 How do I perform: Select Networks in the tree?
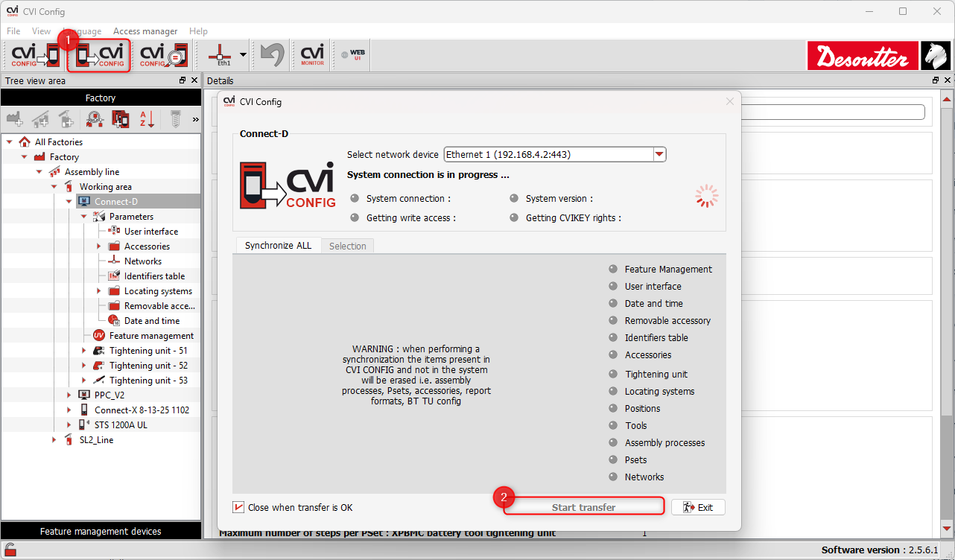[x=143, y=261]
